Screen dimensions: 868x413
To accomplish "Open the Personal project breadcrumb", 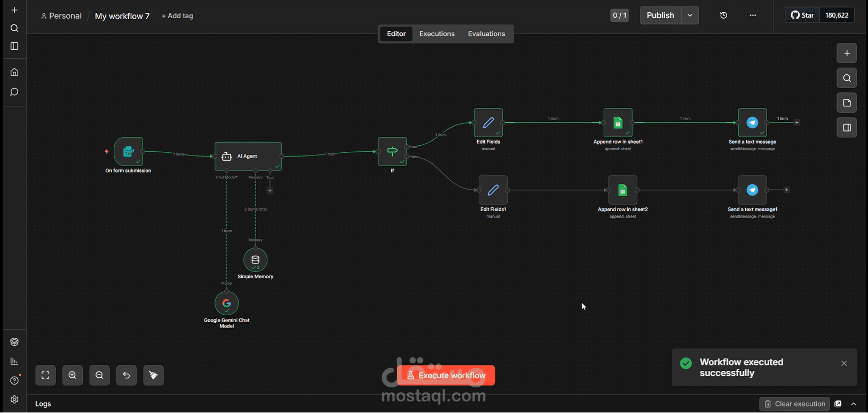I will point(61,16).
